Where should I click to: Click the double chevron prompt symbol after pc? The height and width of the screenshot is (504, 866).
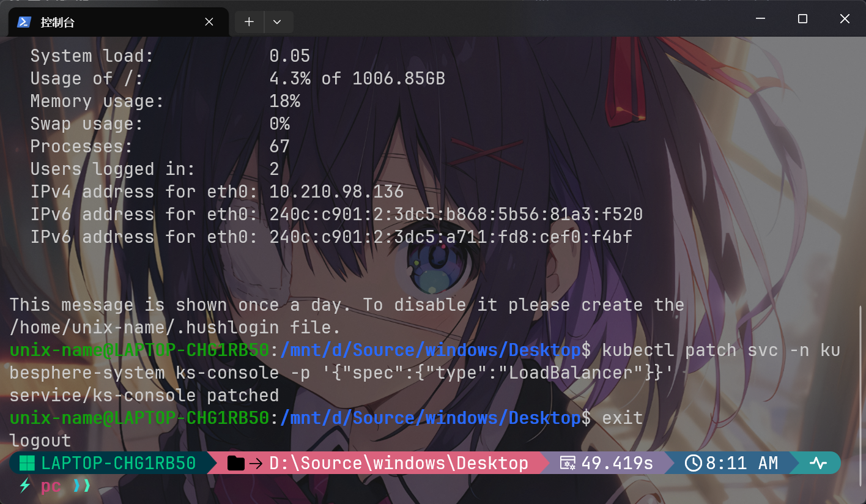point(82,486)
